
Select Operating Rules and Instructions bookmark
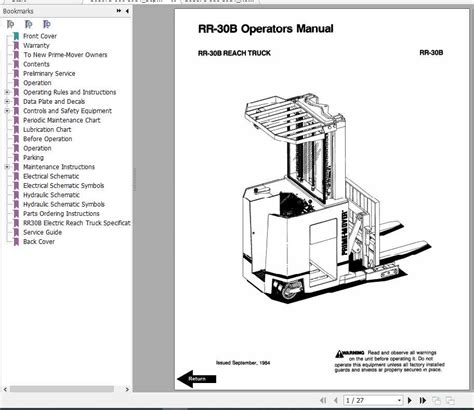click(70, 92)
